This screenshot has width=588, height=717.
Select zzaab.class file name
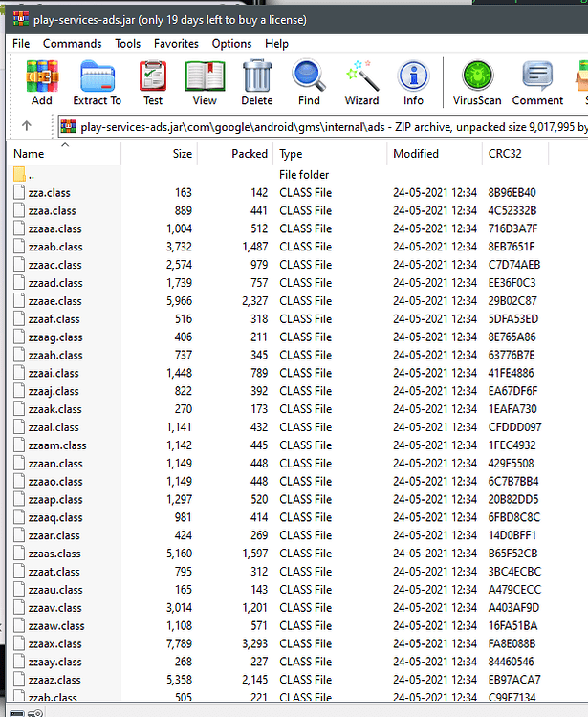click(x=55, y=247)
